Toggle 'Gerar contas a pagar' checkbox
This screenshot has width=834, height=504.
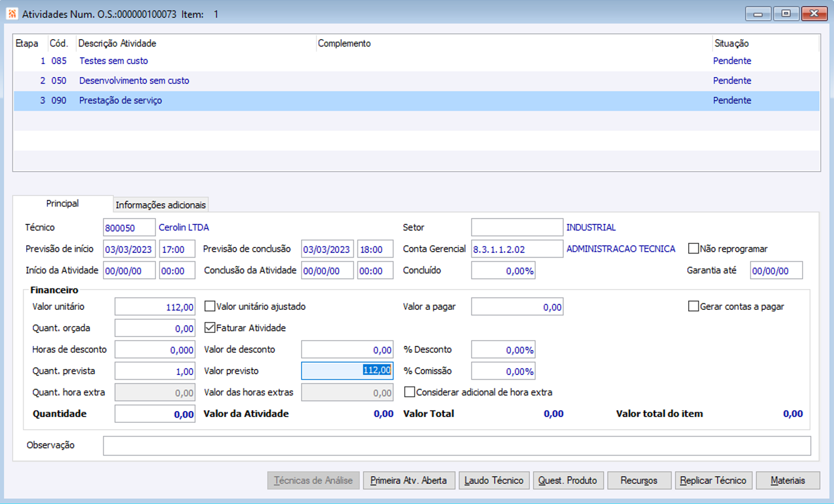(x=693, y=306)
